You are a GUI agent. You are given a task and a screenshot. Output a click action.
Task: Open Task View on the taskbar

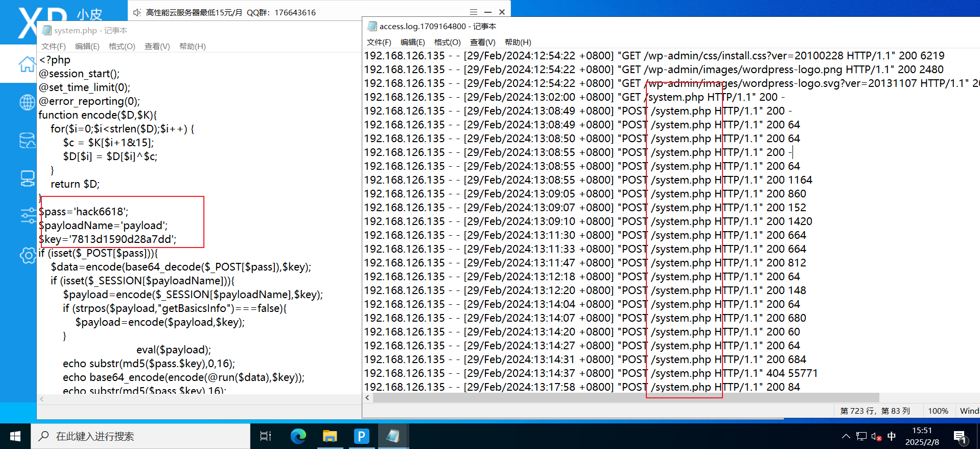tap(266, 436)
